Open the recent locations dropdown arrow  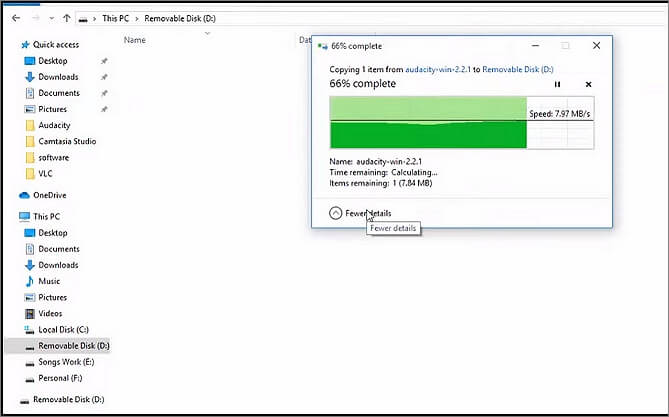[50, 18]
